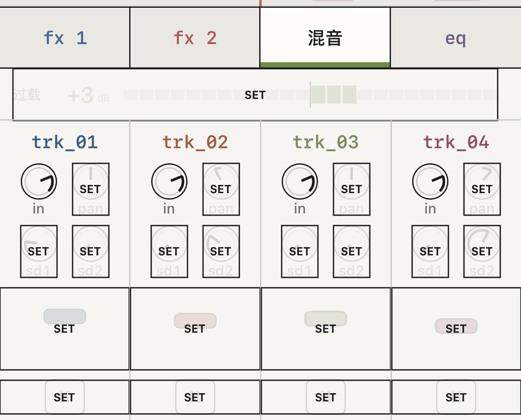Viewport: 521px width, 420px height.
Task: Set the trk_01 sd1 send knob
Action: 39,251
